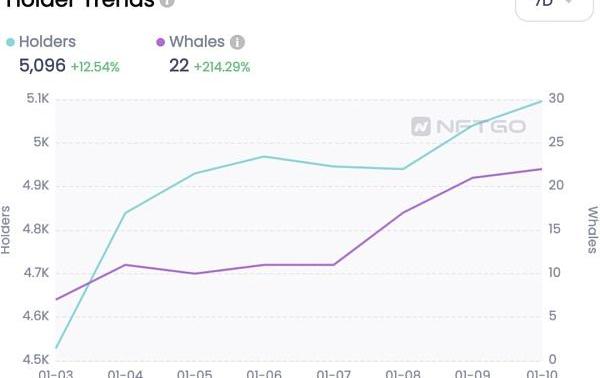This screenshot has width=600, height=378.
Task: Click the 5,096 holders count
Action: 42,66
